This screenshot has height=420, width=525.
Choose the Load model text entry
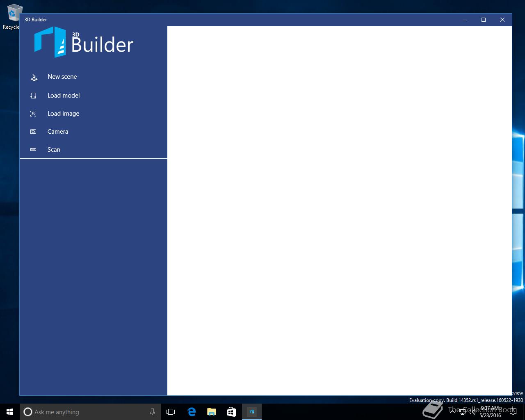[x=64, y=96]
